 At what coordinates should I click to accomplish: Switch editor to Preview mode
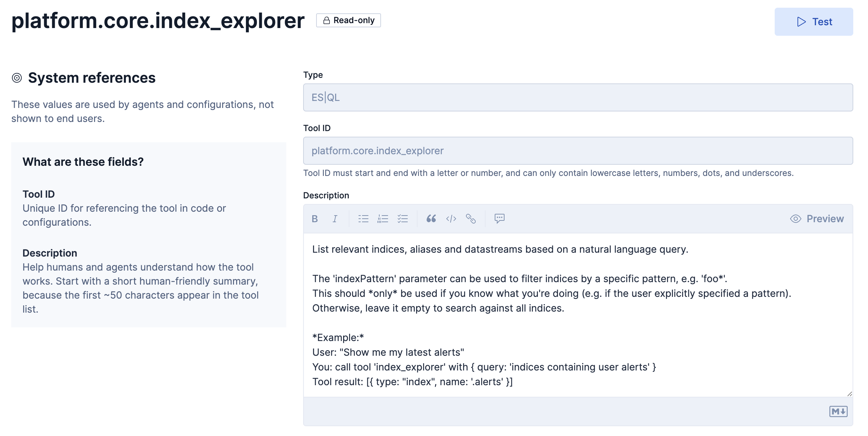[817, 219]
